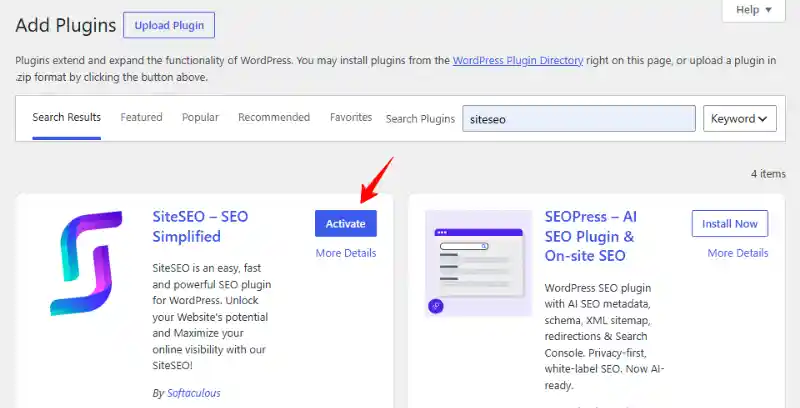The width and height of the screenshot is (800, 408).
Task: Click the 'Search Plugins' label
Action: [x=420, y=119]
